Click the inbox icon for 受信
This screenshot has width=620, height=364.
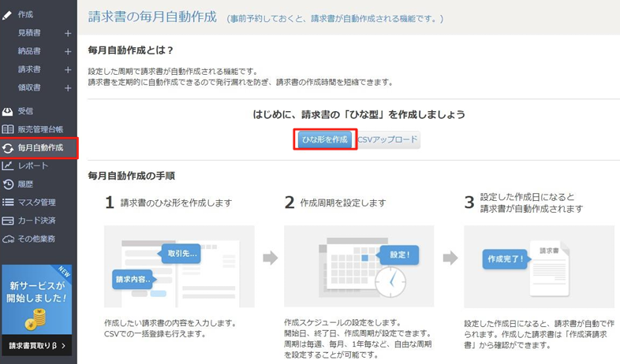(x=8, y=111)
